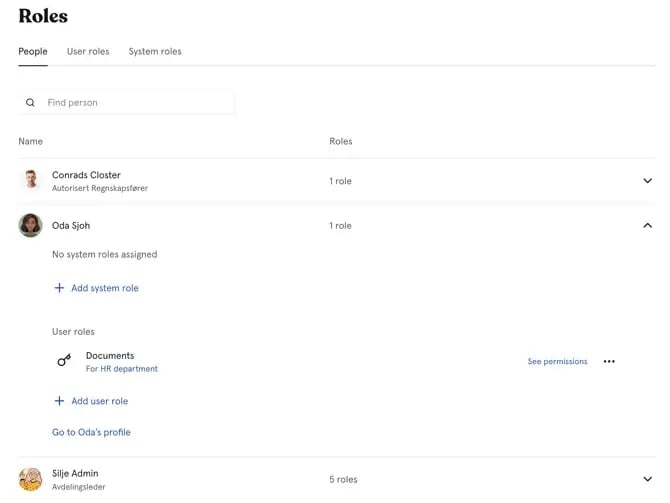The height and width of the screenshot is (503, 670).
Task: Click the Oda Sjoh name
Action: (71, 225)
